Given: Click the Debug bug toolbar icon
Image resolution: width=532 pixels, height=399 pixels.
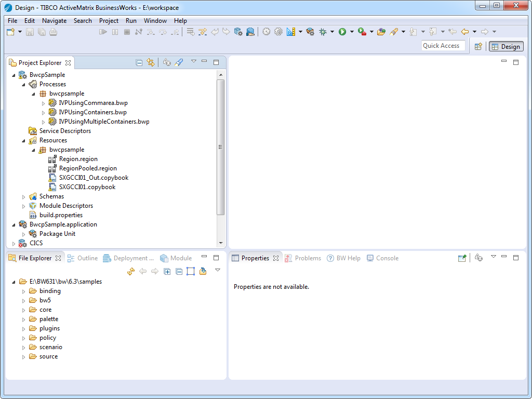Looking at the screenshot, I should [x=323, y=32].
